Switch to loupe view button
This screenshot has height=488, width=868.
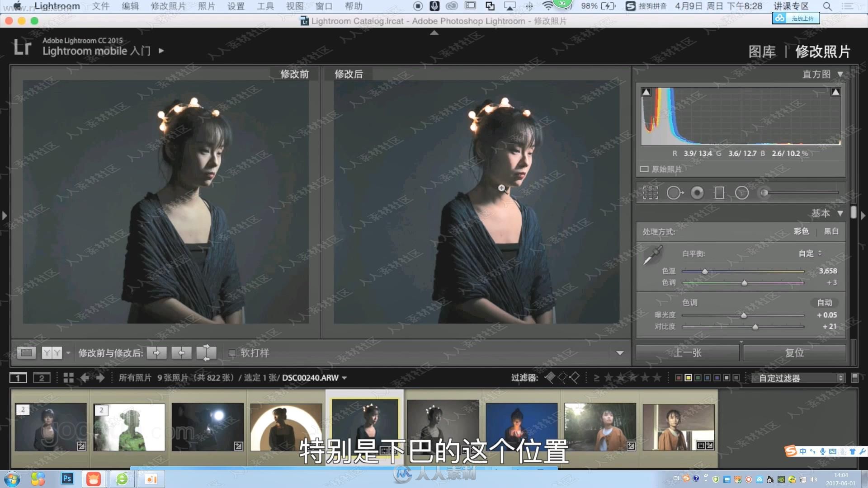[x=26, y=353]
